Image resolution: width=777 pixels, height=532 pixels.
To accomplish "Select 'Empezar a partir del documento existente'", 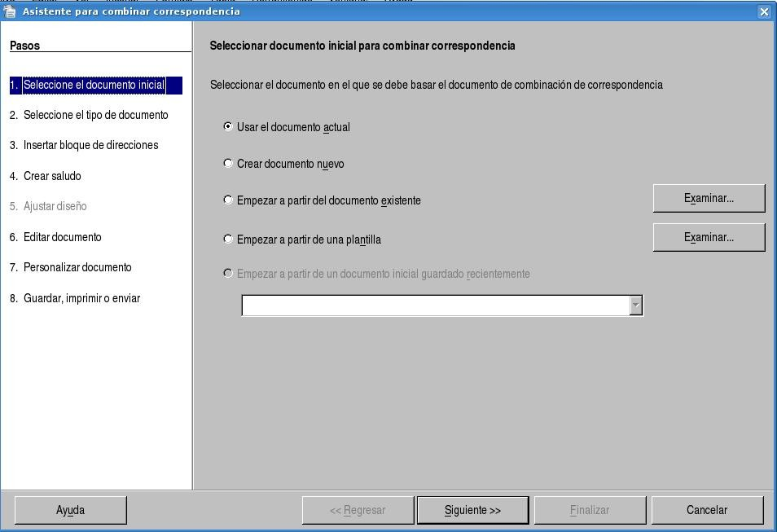I will coord(228,200).
